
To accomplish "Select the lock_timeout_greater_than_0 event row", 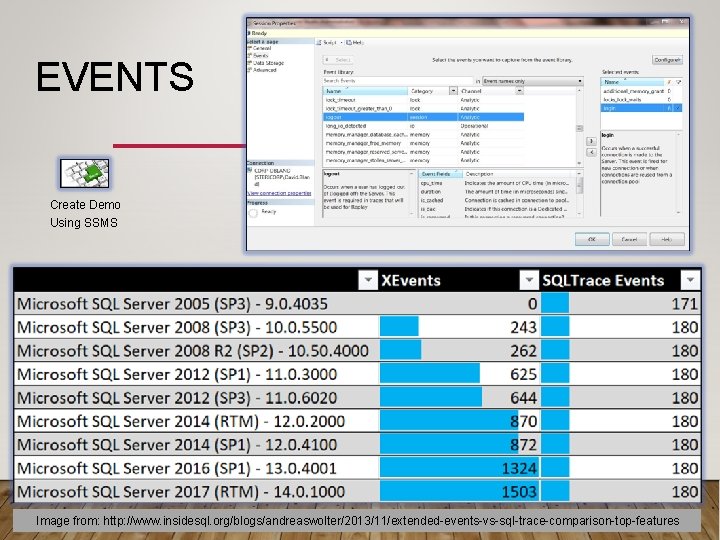I will [423, 108].
